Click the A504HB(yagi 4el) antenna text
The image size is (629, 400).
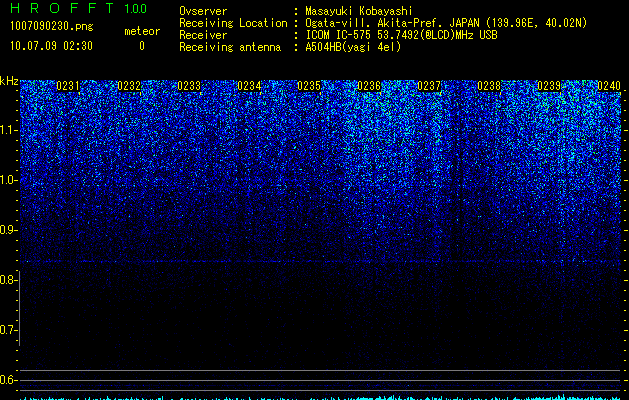[x=353, y=47]
